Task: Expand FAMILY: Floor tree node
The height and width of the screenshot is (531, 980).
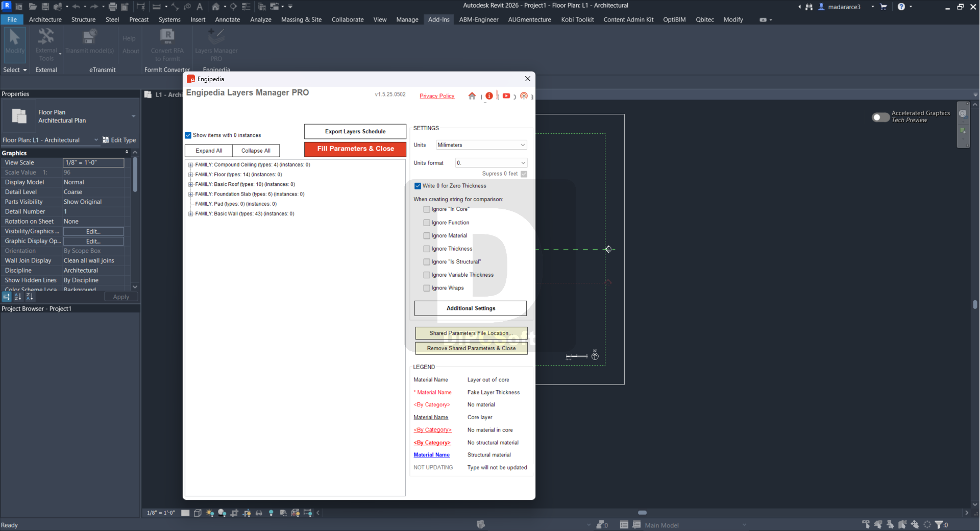Action: 190,175
